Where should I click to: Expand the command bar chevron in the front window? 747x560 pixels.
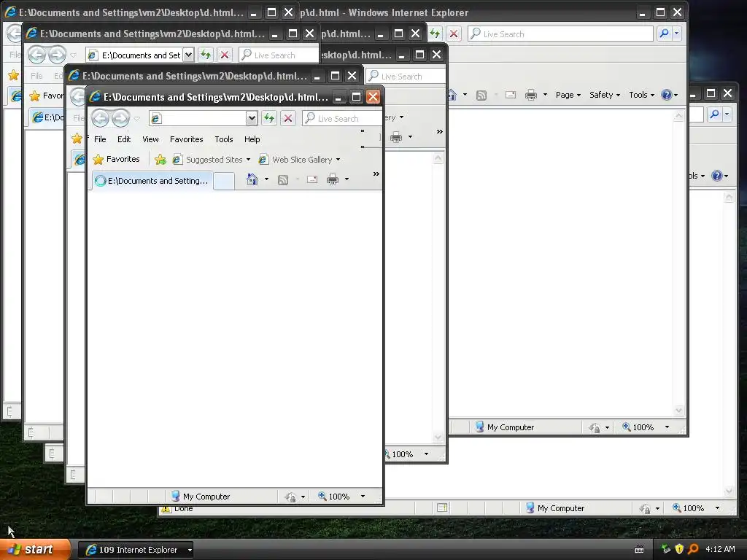coord(376,174)
